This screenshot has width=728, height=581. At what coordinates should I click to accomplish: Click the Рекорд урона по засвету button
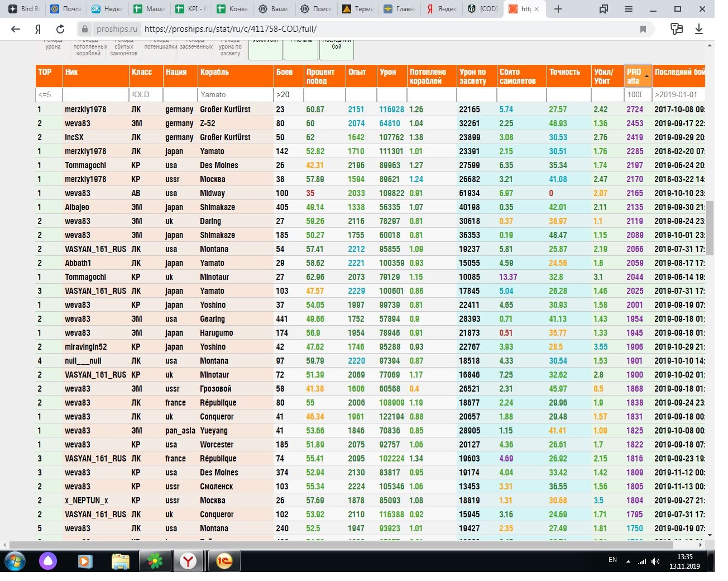point(230,49)
